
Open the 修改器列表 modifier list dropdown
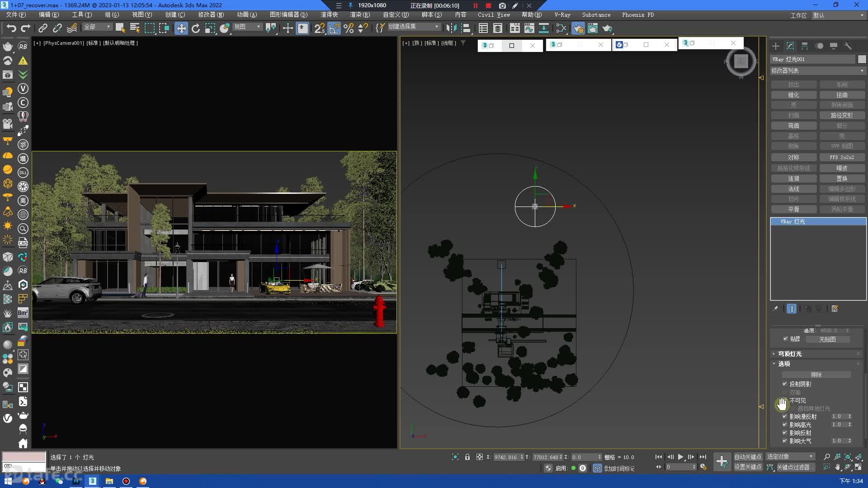(x=818, y=70)
